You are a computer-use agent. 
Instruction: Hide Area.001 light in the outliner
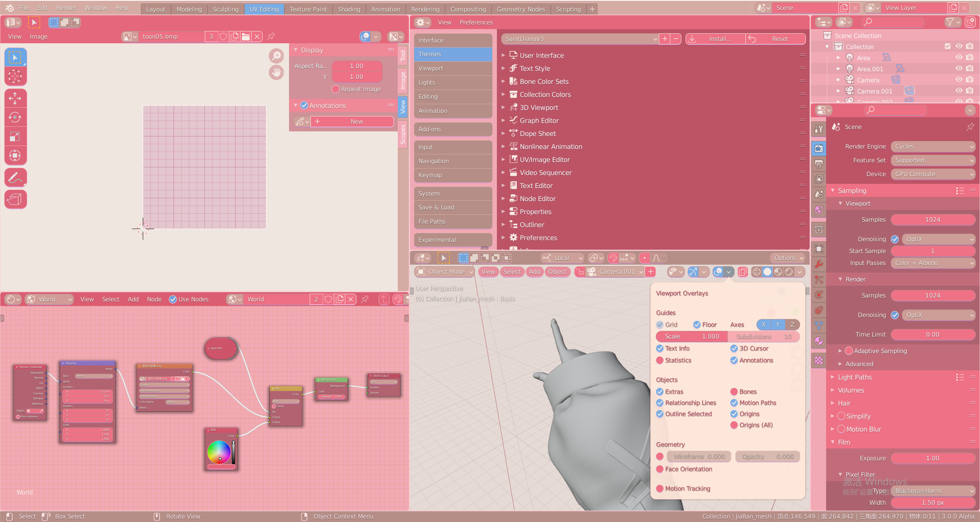click(x=959, y=69)
